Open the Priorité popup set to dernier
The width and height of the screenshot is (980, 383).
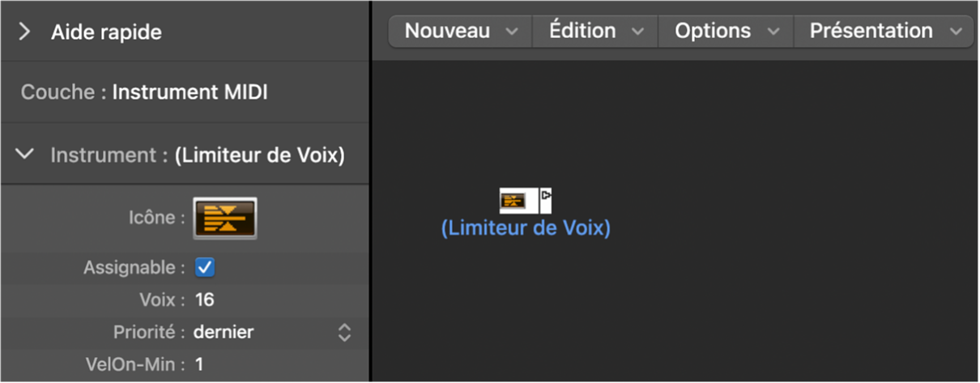click(224, 332)
